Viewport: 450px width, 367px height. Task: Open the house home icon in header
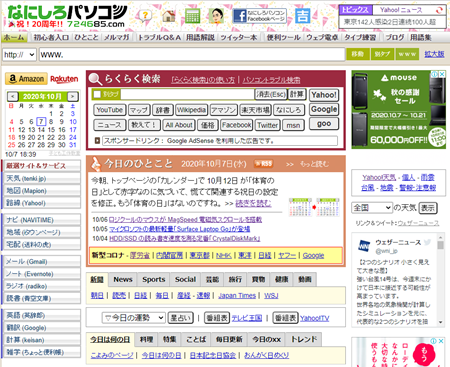(168, 16)
